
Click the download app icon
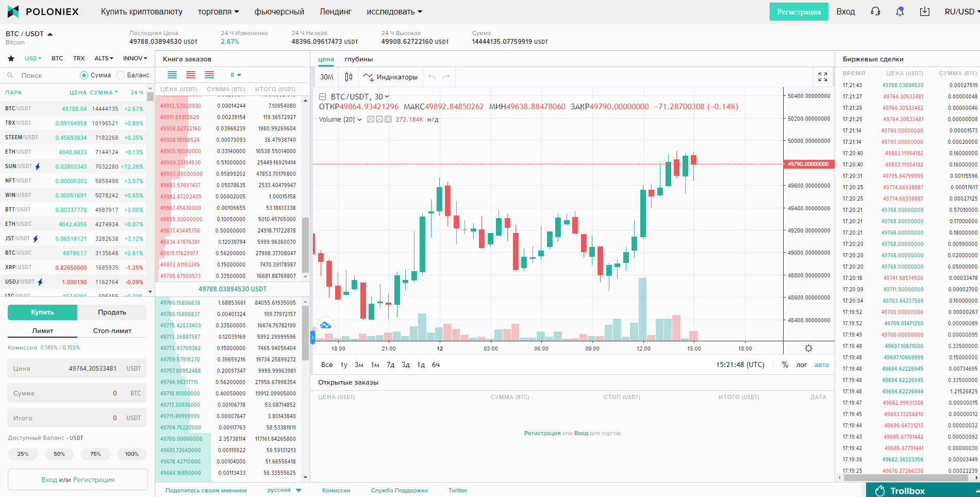pos(925,11)
